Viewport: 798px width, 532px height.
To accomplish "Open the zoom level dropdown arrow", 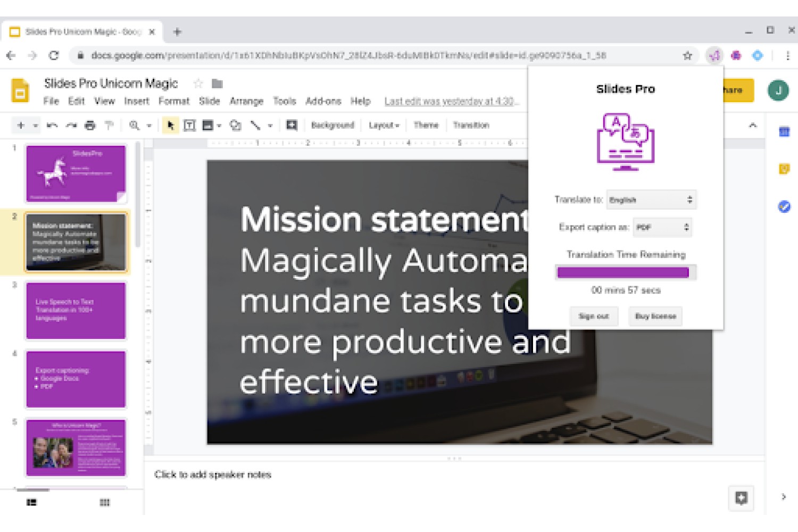I will pos(149,126).
